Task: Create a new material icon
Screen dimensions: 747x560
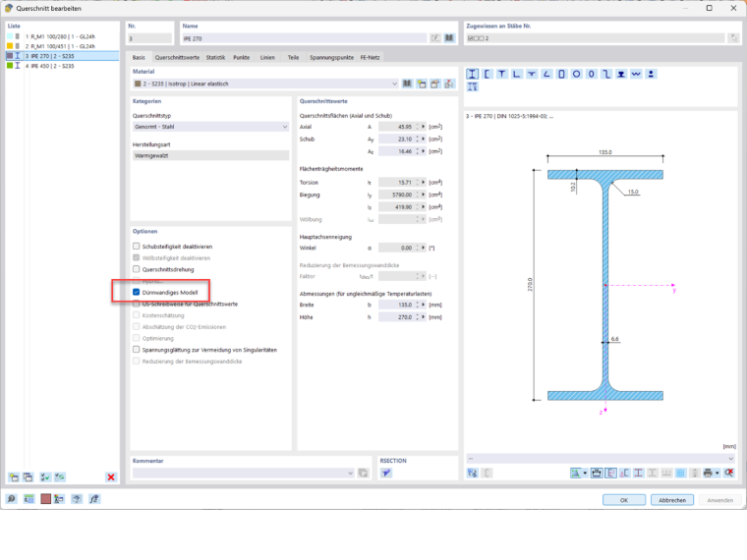Action: [421, 84]
